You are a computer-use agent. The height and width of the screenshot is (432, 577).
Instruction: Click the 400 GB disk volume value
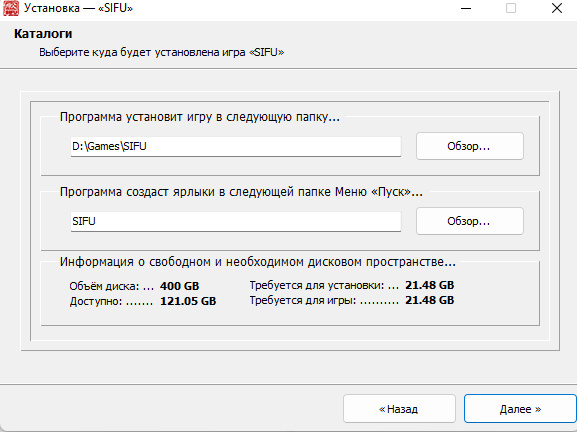(x=180, y=286)
